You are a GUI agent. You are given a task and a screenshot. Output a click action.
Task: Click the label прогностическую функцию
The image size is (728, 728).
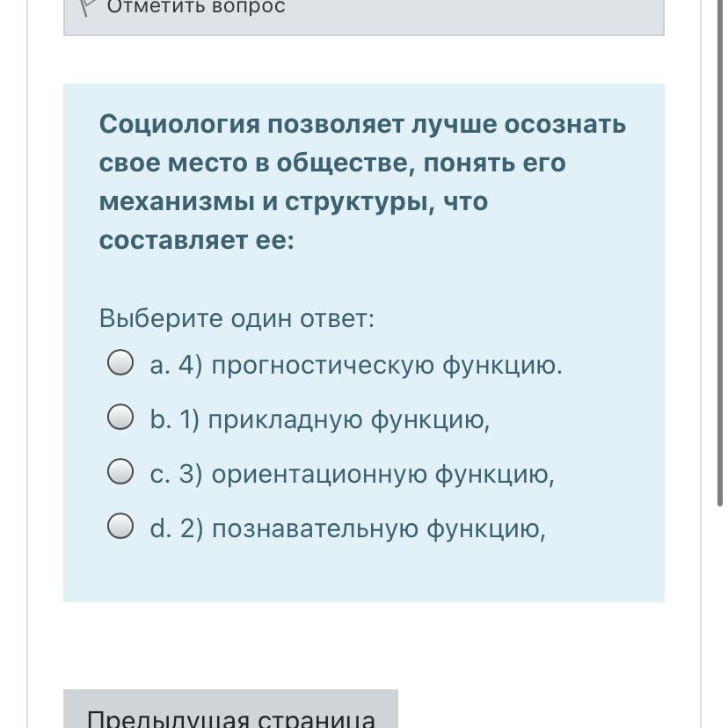(x=387, y=366)
